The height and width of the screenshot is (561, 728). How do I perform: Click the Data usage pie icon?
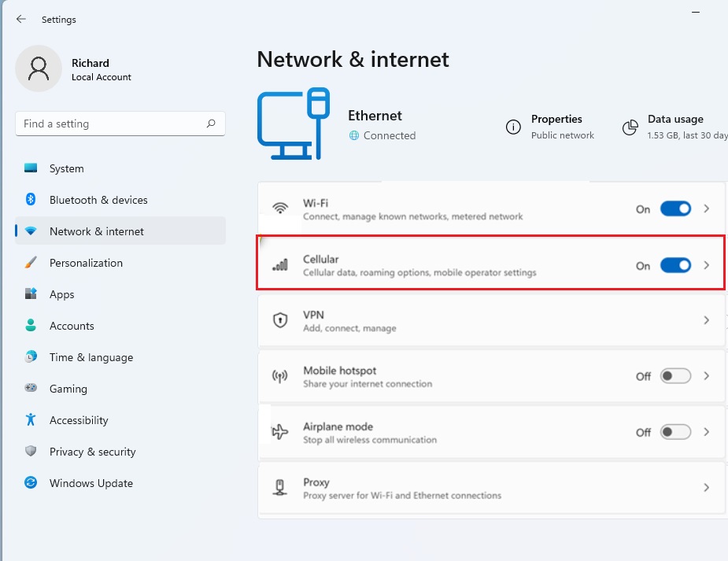(x=630, y=127)
